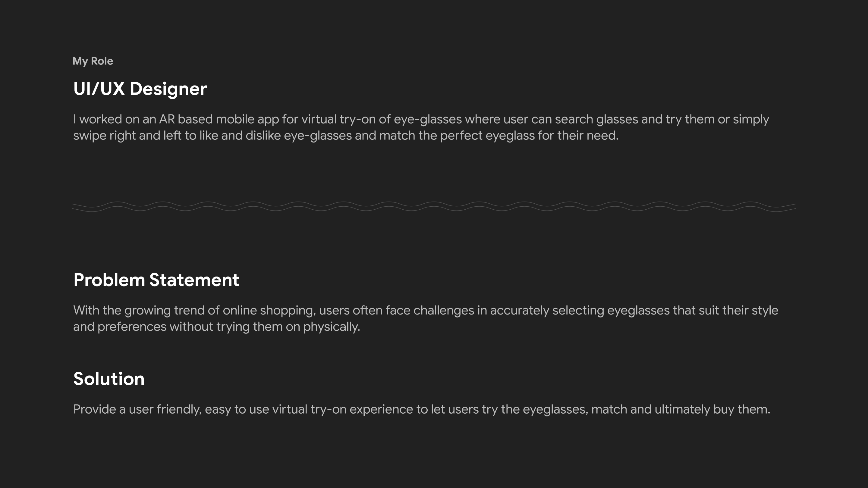Click the phrase "ultimately buy them"
868x488 pixels.
pos(712,409)
